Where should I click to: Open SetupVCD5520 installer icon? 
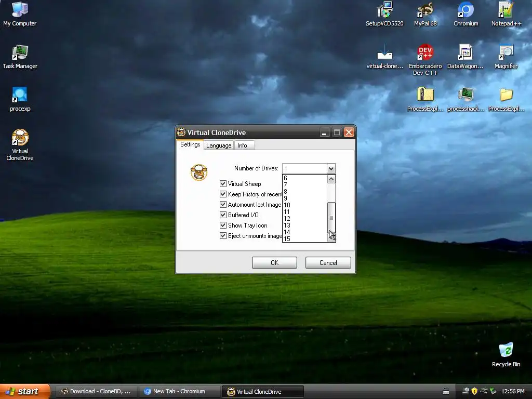[x=384, y=14]
